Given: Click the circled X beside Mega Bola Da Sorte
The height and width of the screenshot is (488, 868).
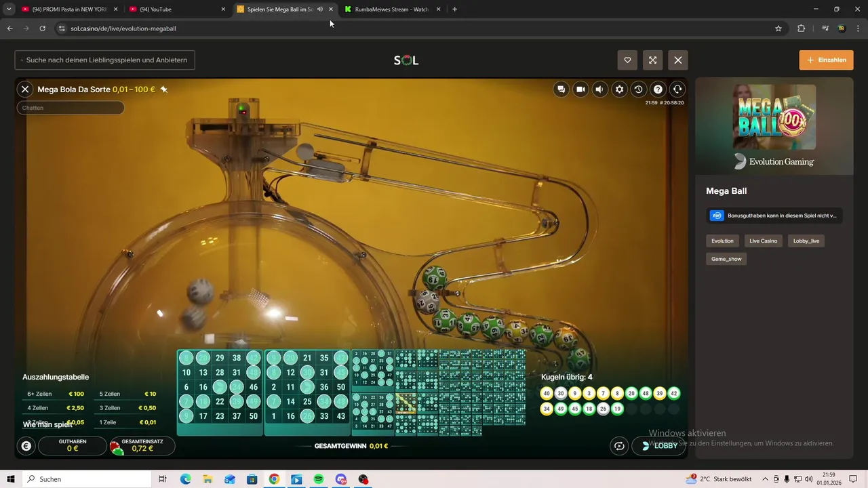Looking at the screenshot, I should coord(25,89).
